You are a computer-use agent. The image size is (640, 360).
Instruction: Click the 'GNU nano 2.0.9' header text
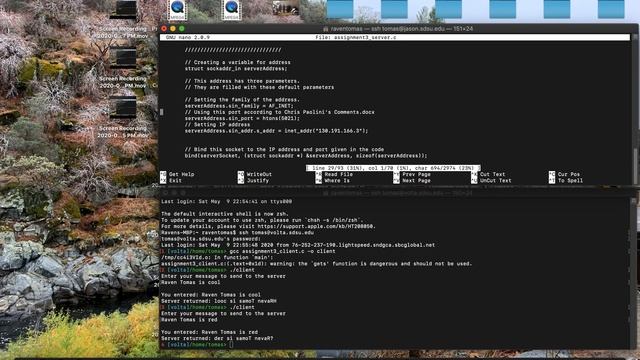click(x=188, y=37)
